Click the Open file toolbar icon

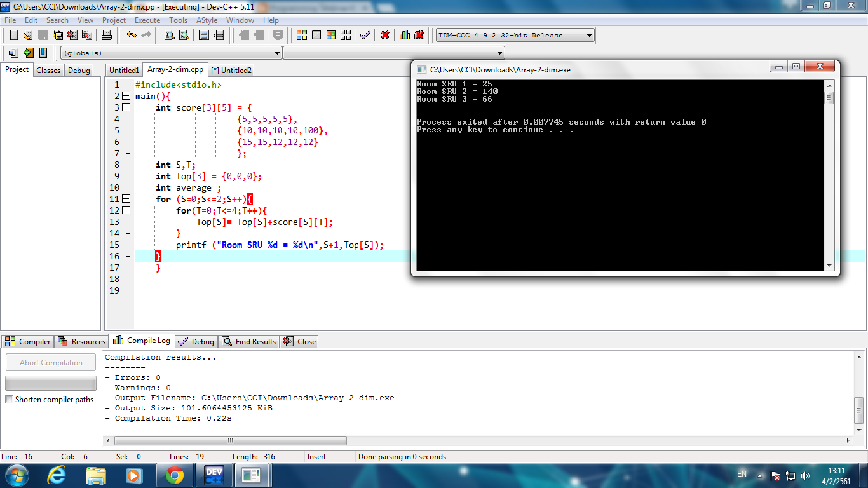click(x=28, y=35)
